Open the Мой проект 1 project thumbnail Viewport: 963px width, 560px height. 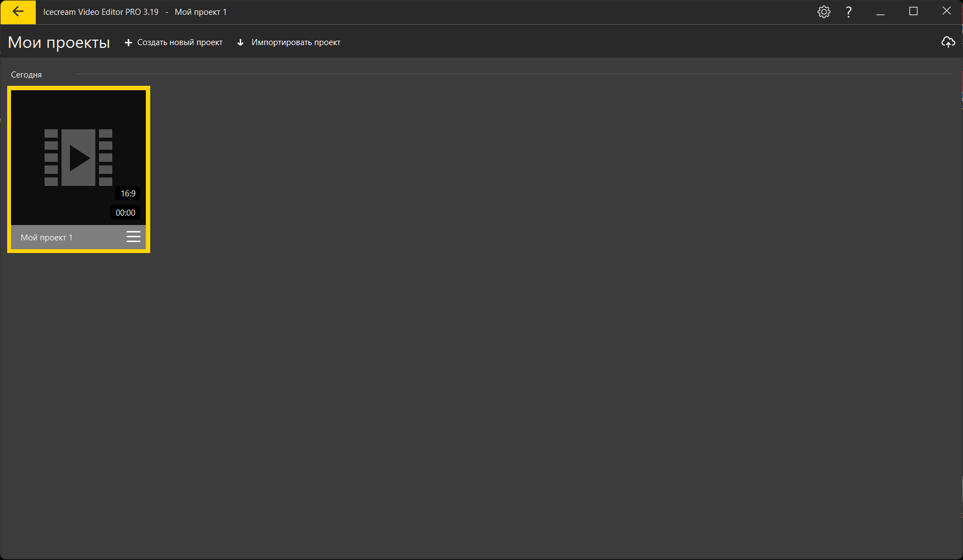pyautogui.click(x=79, y=157)
